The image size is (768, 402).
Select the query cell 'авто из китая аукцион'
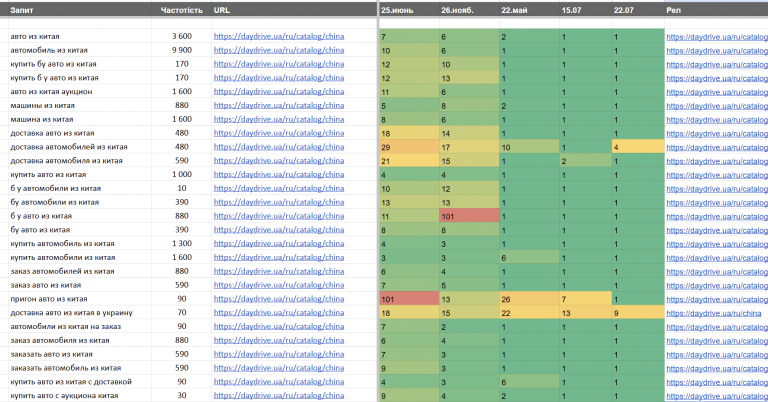tap(51, 92)
